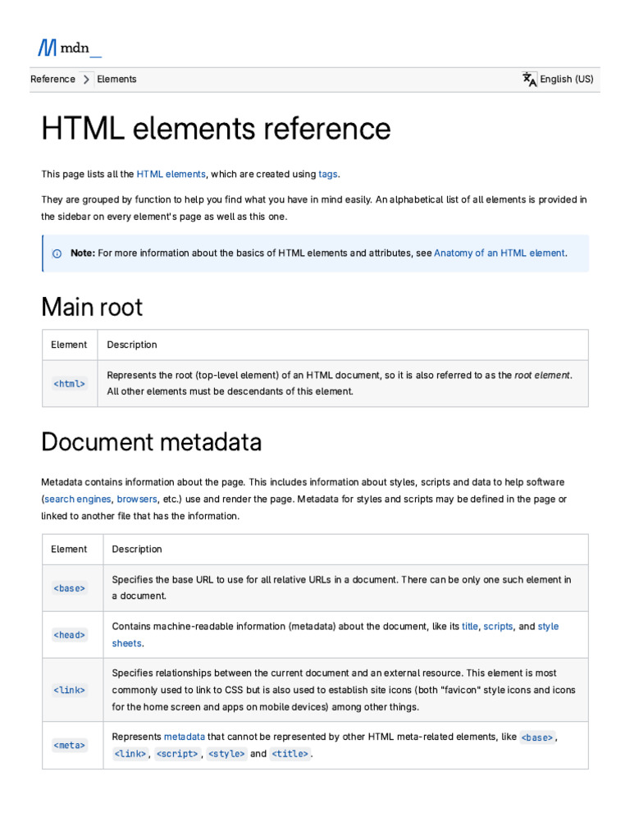Image resolution: width=630 pixels, height=840 pixels.
Task: Click the <html> element link
Action: [69, 383]
